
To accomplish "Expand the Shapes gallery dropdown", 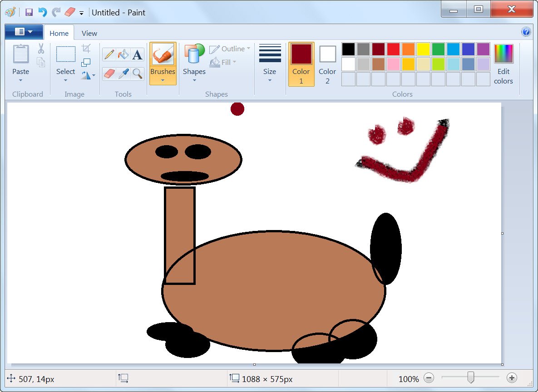I will click(x=194, y=80).
